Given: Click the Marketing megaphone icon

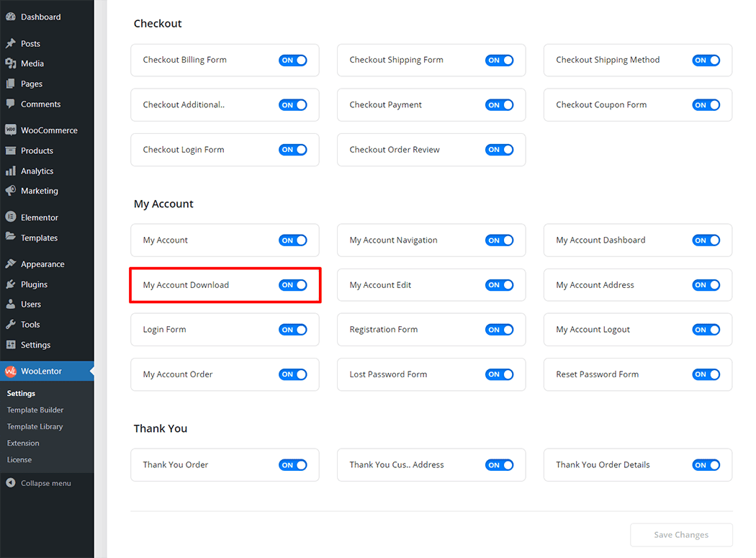Looking at the screenshot, I should (x=10, y=191).
